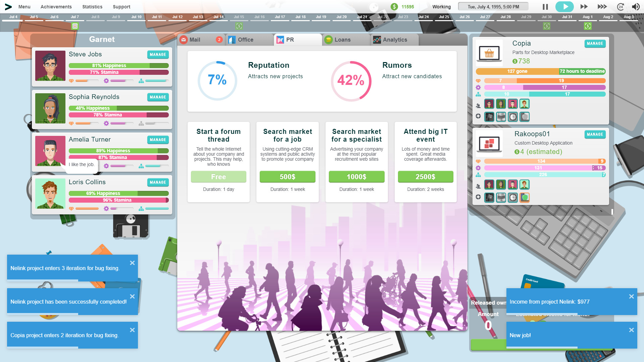Click the 24-hour skip clock icon
The height and width of the screenshot is (362, 644).
621,6
